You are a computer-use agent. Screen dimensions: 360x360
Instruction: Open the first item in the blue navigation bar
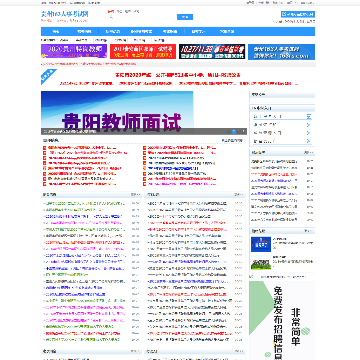click(56, 32)
